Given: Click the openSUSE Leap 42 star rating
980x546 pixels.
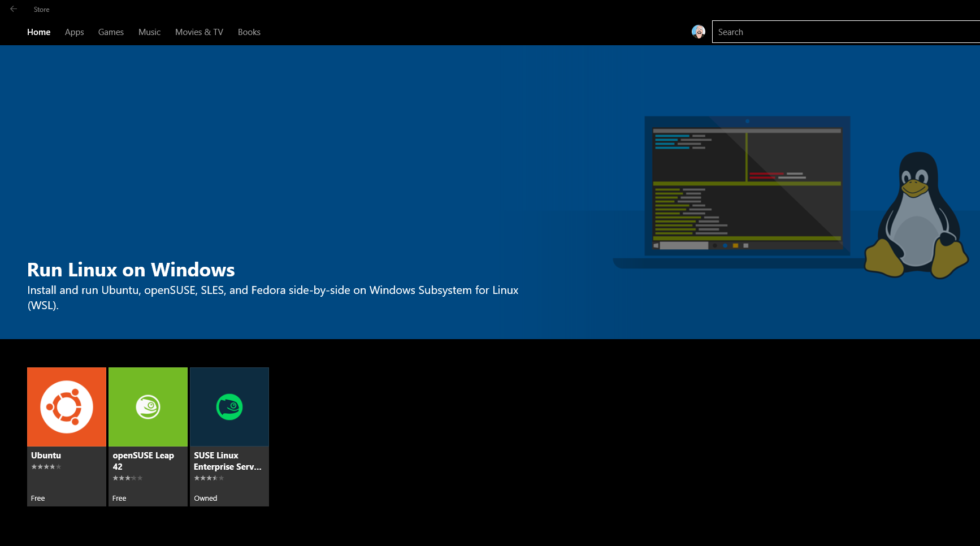Looking at the screenshot, I should click(x=128, y=478).
